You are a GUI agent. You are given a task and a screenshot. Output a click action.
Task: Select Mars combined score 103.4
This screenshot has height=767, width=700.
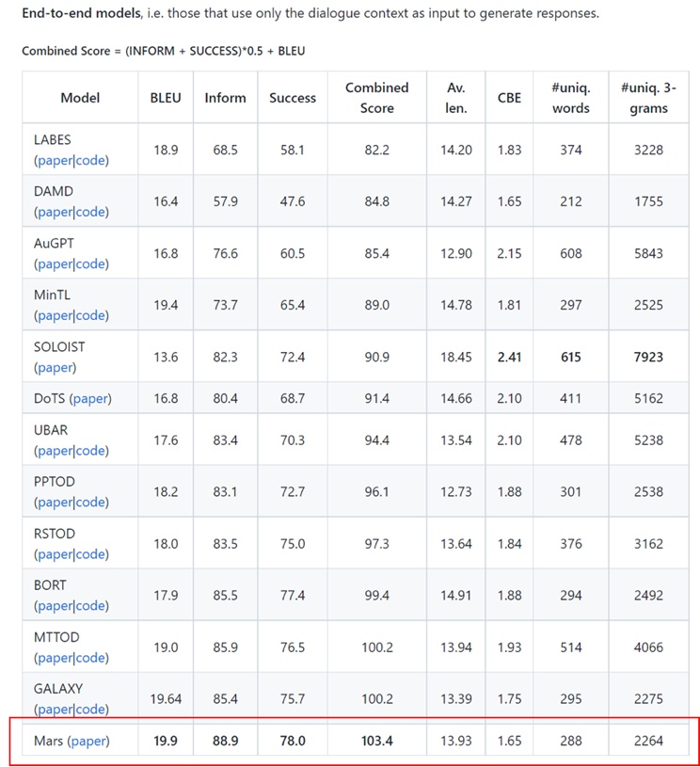[x=376, y=741]
